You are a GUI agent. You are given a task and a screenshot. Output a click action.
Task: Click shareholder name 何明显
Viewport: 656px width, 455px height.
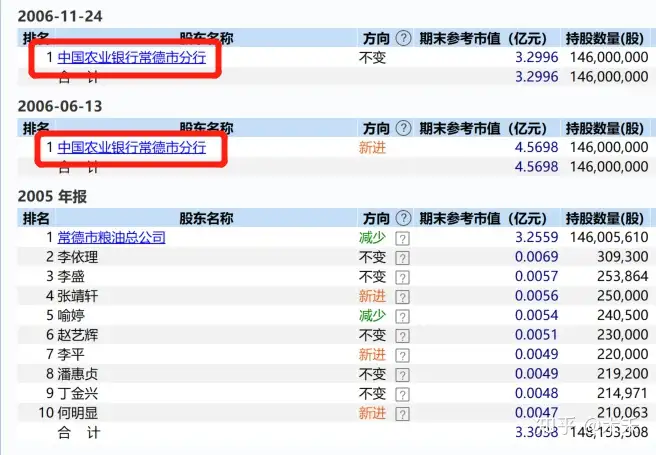click(x=78, y=413)
